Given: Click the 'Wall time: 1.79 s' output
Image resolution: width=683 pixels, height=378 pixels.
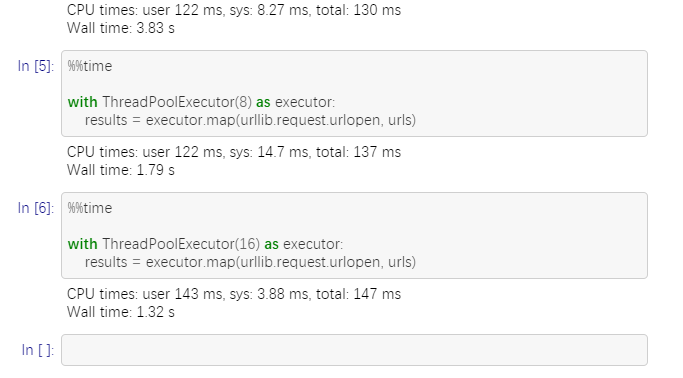Looking at the screenshot, I should pyautogui.click(x=121, y=170).
